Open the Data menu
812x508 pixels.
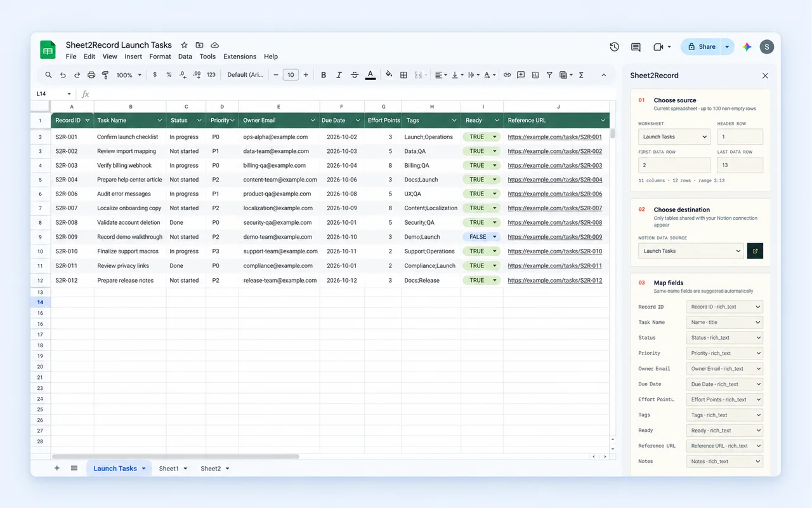(x=185, y=57)
